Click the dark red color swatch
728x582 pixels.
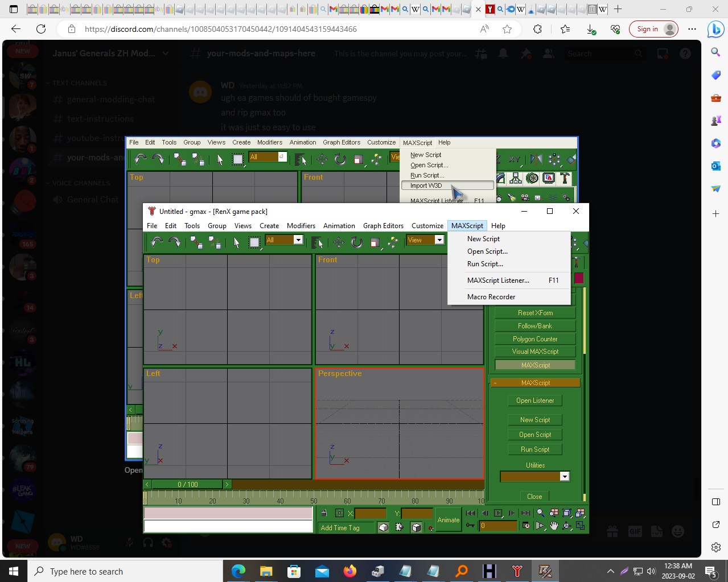[x=579, y=278]
